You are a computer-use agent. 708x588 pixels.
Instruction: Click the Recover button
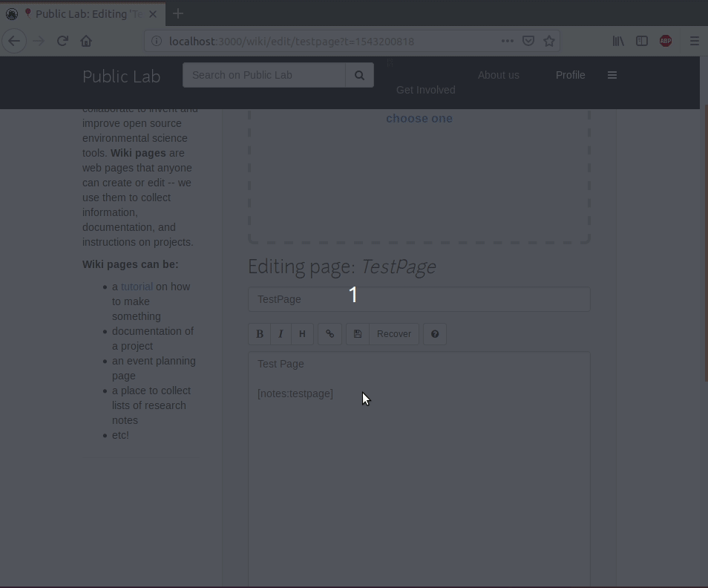pyautogui.click(x=394, y=333)
